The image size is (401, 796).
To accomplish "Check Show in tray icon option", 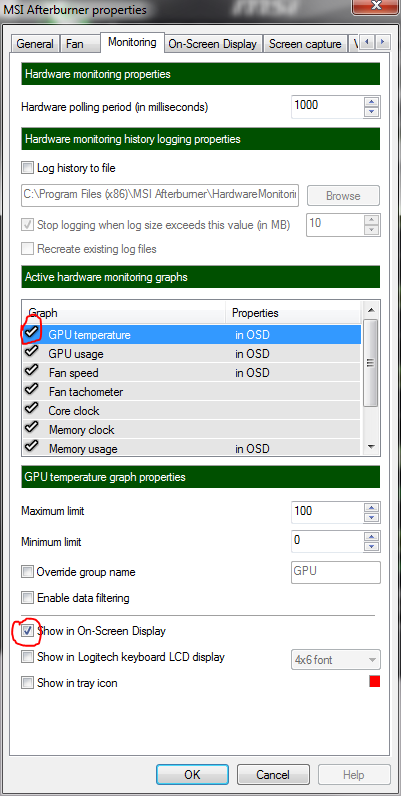I will click(27, 683).
